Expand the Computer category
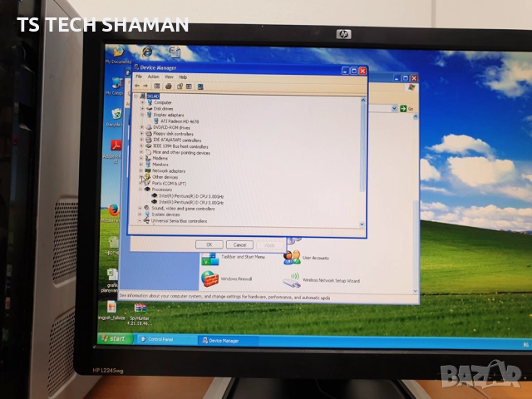This screenshot has height=399, width=532. [x=142, y=102]
